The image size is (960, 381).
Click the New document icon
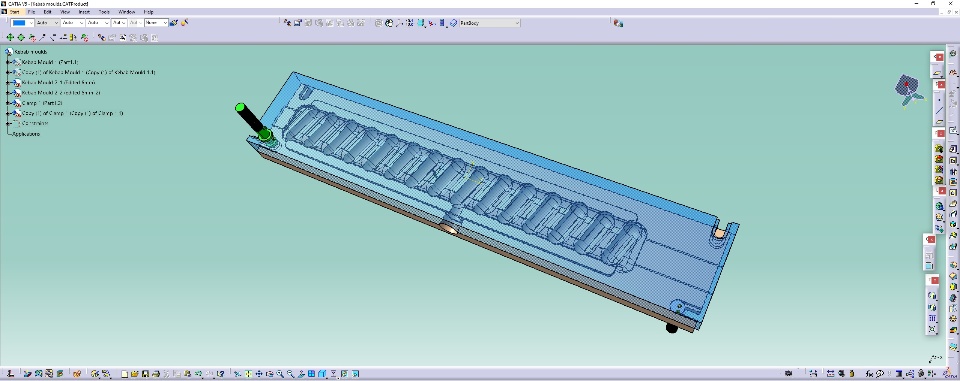pos(124,374)
